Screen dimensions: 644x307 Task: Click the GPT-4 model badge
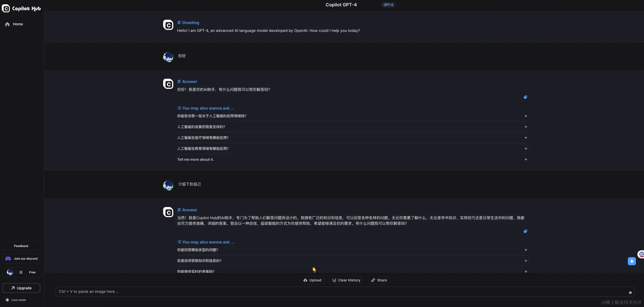coord(388,5)
